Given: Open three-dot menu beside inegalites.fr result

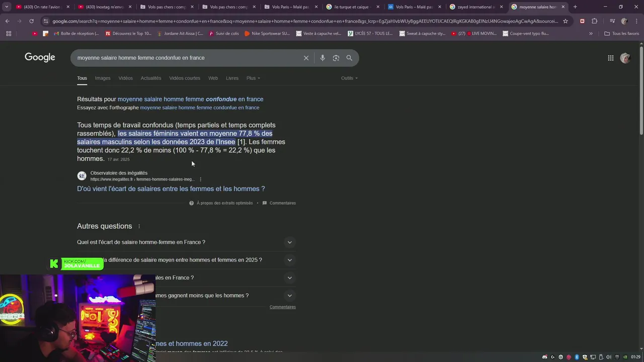Looking at the screenshot, I should pos(200,179).
